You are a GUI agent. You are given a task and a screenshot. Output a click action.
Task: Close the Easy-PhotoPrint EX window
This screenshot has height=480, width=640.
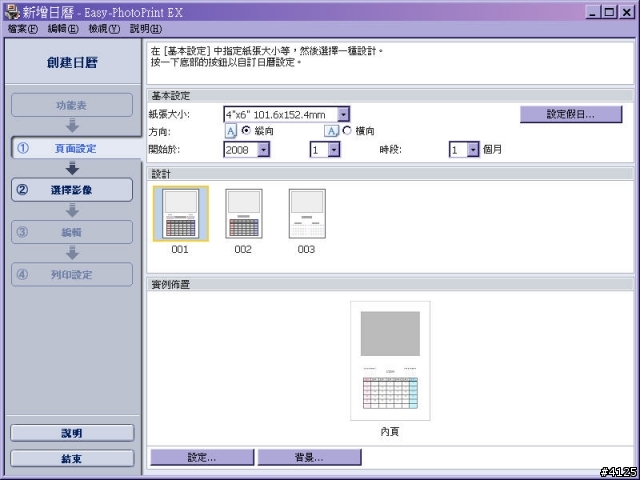[627, 12]
